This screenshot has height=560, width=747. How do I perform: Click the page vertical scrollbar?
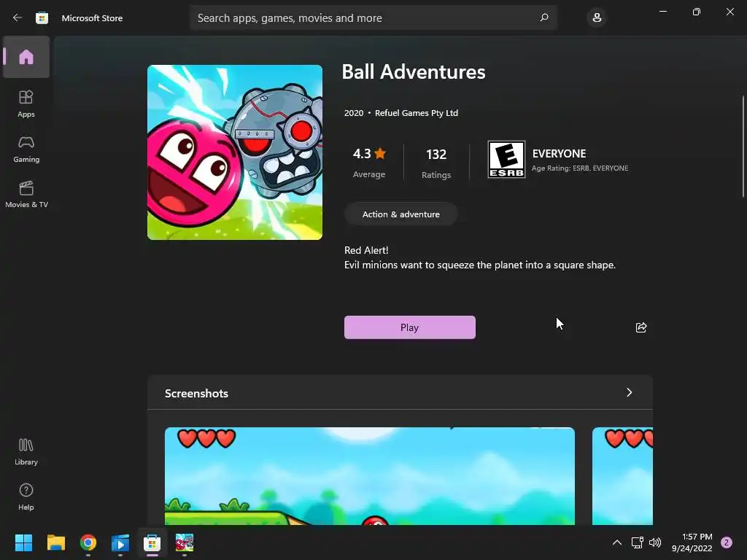[x=743, y=146]
